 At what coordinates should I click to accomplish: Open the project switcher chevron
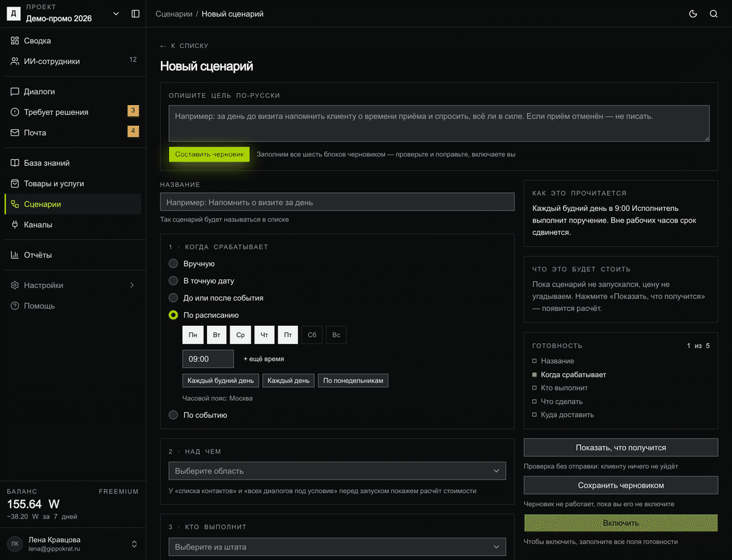[116, 14]
